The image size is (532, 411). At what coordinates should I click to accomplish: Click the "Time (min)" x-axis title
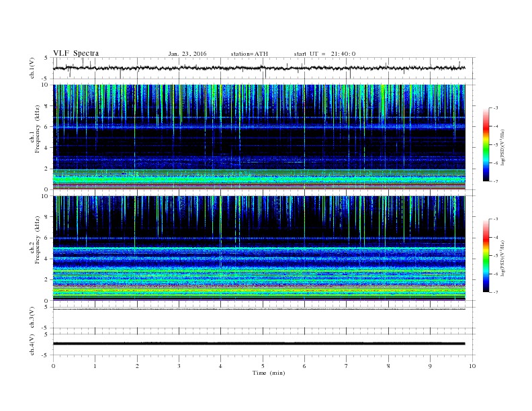click(269, 373)
